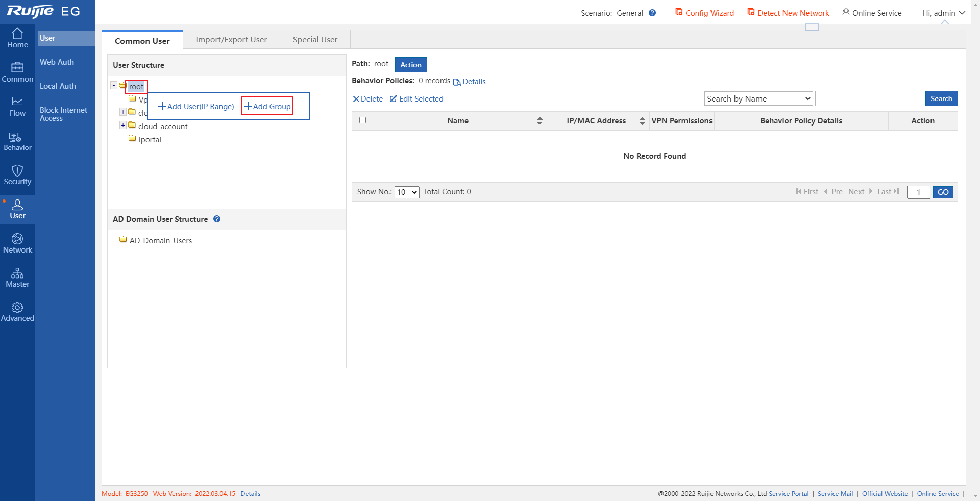
Task: Open the Advanced gear settings
Action: tap(17, 312)
